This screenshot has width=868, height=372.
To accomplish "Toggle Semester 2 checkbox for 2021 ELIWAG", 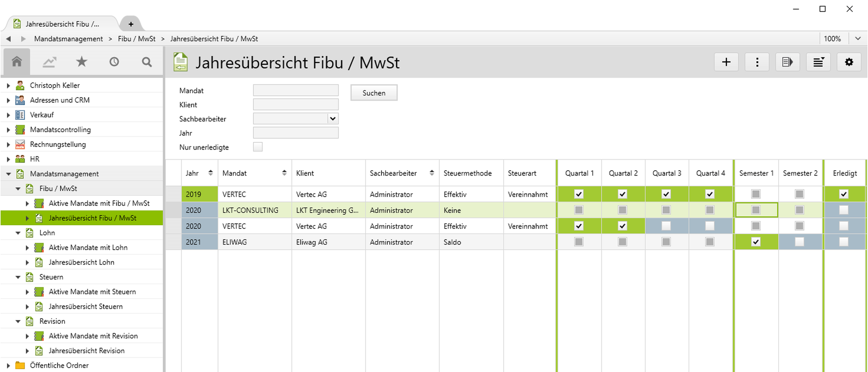I will pos(799,242).
